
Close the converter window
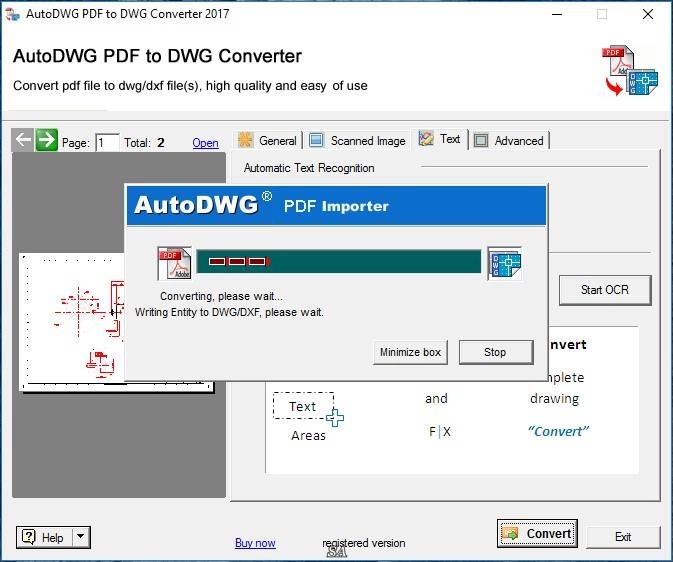tap(648, 14)
